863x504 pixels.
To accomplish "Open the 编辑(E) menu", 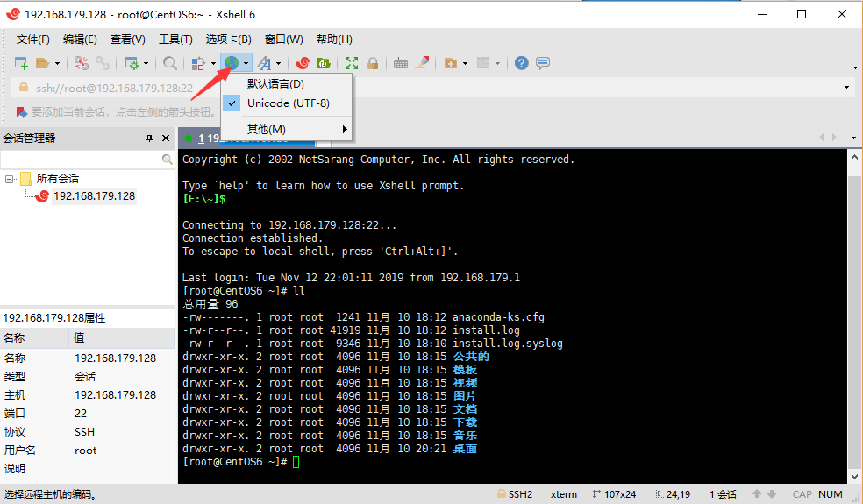I will (x=80, y=39).
